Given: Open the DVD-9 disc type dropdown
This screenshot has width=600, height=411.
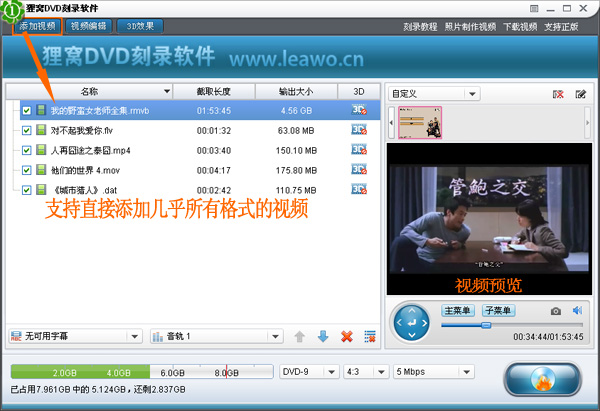Looking at the screenshot, I should point(309,372).
